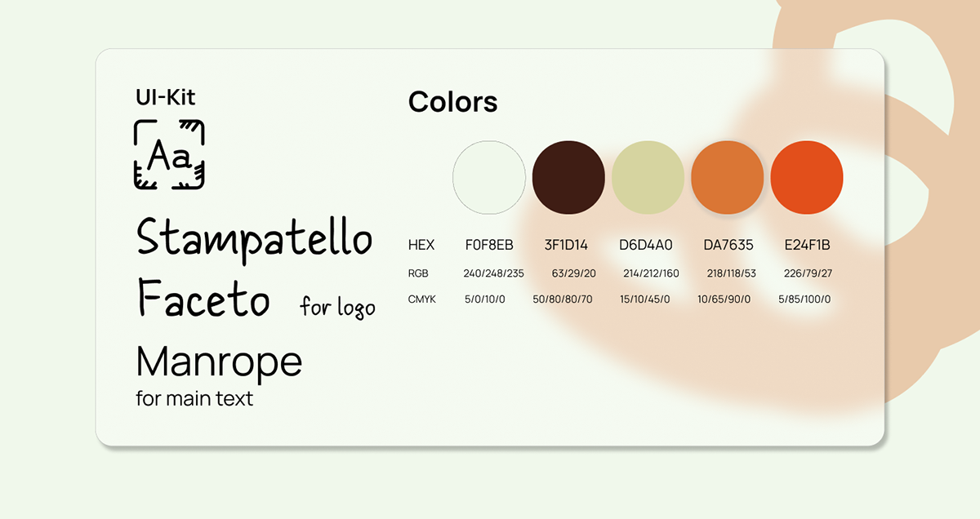Click the UI-Kit title text

166,98
